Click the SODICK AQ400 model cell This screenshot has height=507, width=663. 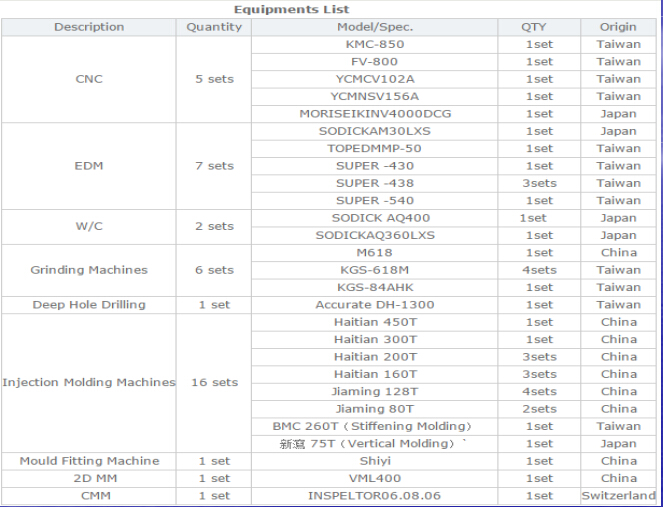[x=375, y=218]
